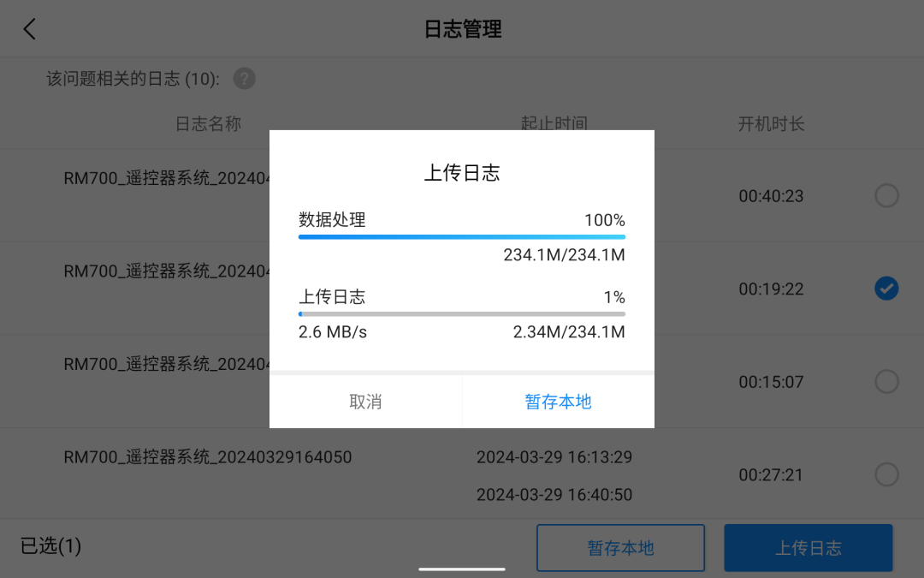Open the help question mark icon
The height and width of the screenshot is (578, 924).
pyautogui.click(x=244, y=79)
